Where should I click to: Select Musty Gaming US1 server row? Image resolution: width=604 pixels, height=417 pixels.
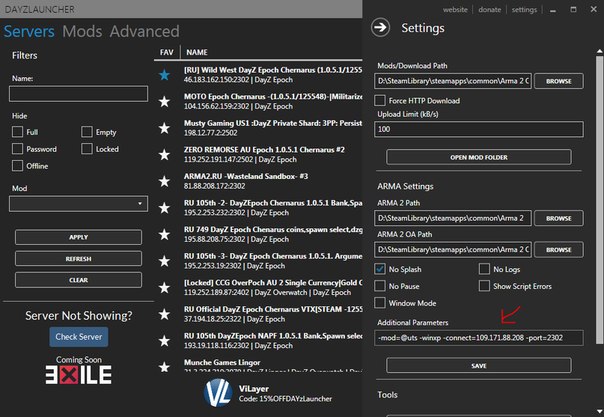tap(258, 128)
